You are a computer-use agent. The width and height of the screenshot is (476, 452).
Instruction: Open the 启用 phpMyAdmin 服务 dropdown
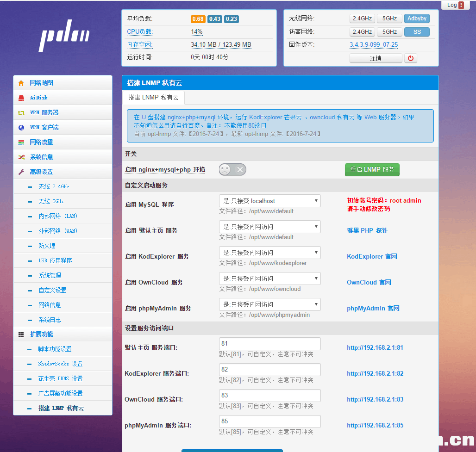[269, 304]
